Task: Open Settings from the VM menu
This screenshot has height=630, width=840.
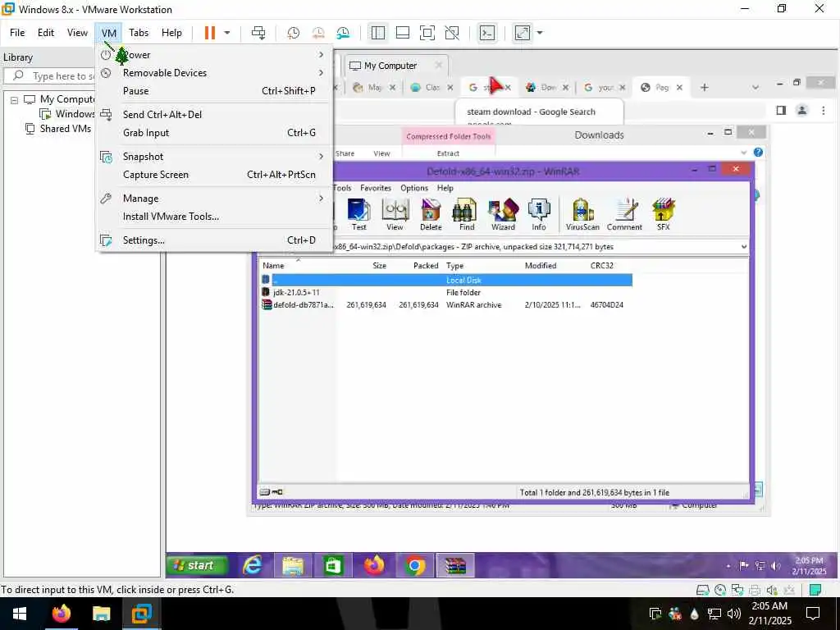Action: [214, 240]
